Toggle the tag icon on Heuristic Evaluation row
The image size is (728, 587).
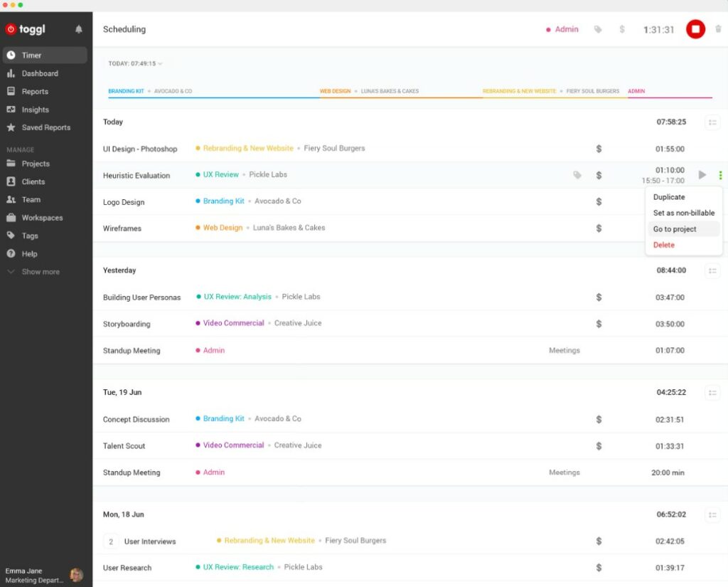[577, 174]
